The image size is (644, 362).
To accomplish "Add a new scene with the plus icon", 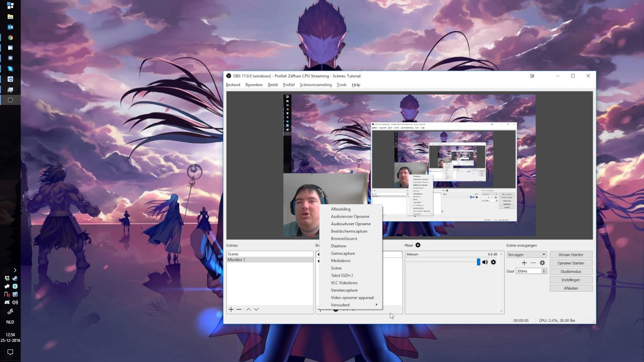I will click(231, 309).
